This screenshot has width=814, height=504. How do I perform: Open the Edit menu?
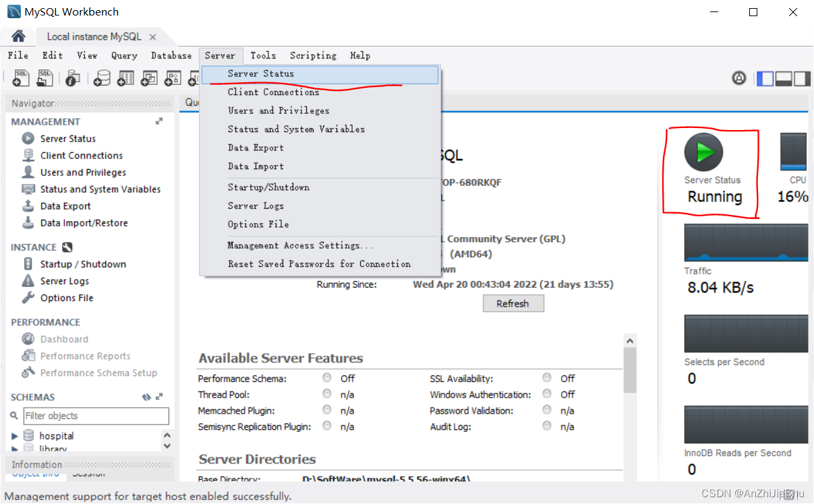click(x=53, y=55)
